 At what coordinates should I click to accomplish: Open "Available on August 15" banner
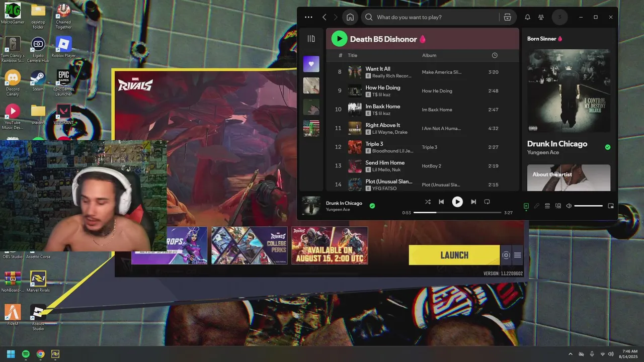click(x=330, y=245)
